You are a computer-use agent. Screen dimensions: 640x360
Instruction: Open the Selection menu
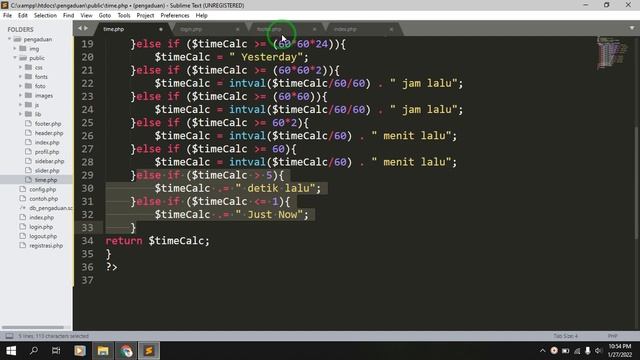pos(45,16)
